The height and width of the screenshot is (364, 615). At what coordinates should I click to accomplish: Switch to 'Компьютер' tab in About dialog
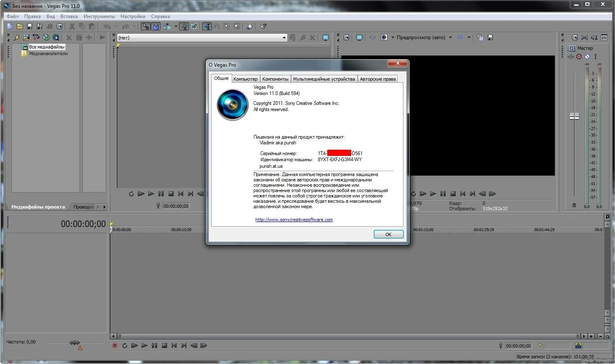coord(245,79)
